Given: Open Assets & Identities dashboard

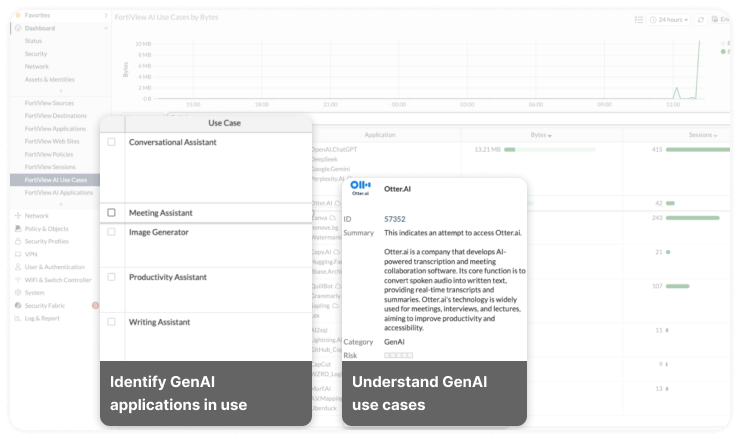Looking at the screenshot, I should pyautogui.click(x=50, y=79).
